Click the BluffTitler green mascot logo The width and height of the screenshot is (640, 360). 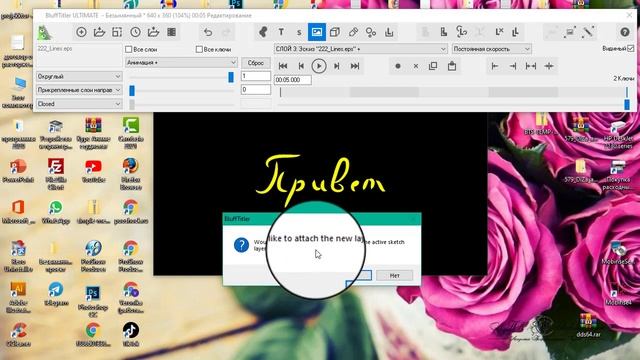(x=44, y=33)
